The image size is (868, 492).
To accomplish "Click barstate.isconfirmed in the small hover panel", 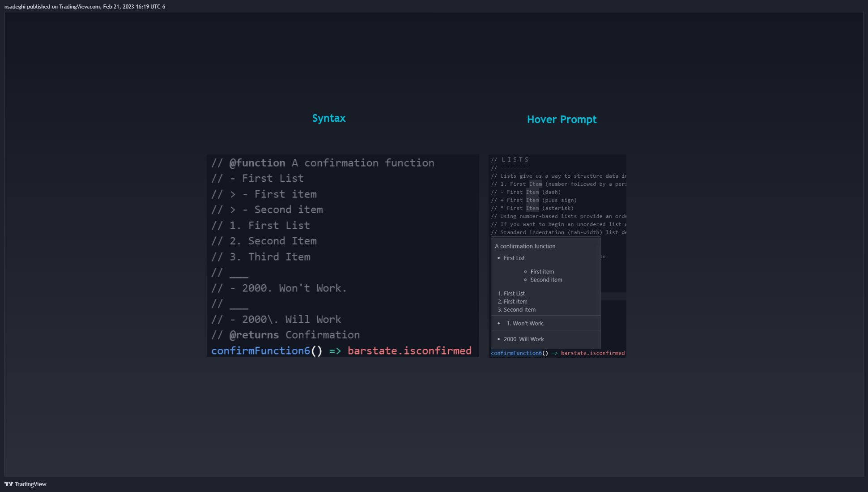I will click(x=593, y=353).
